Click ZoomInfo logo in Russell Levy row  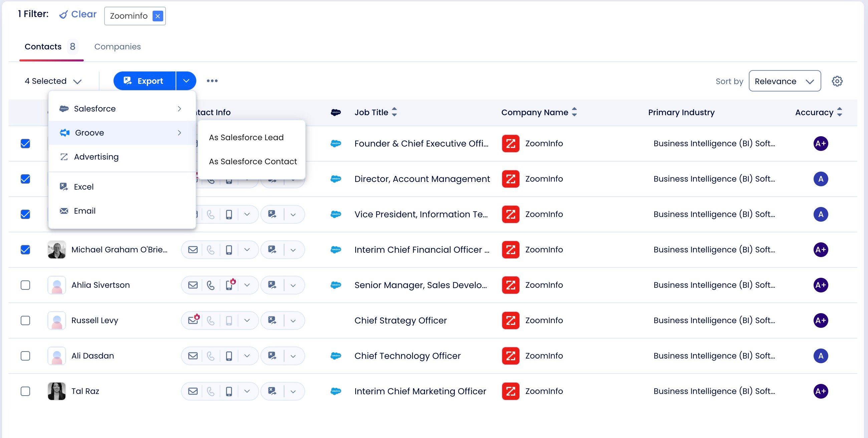coord(510,320)
